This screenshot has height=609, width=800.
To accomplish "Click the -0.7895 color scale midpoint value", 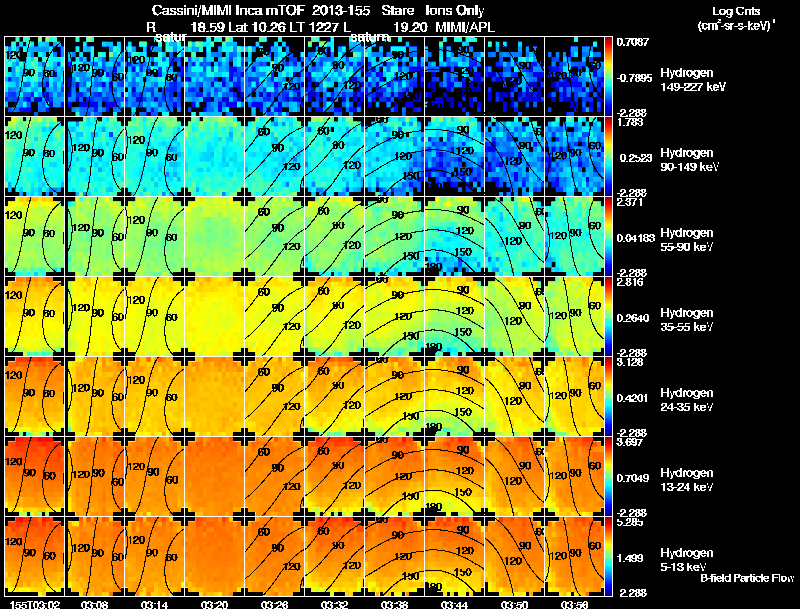I will tap(634, 78).
